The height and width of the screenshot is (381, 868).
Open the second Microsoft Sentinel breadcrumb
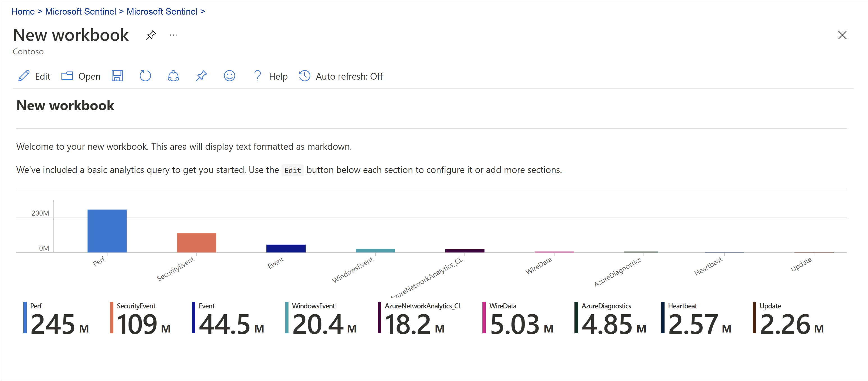click(162, 11)
